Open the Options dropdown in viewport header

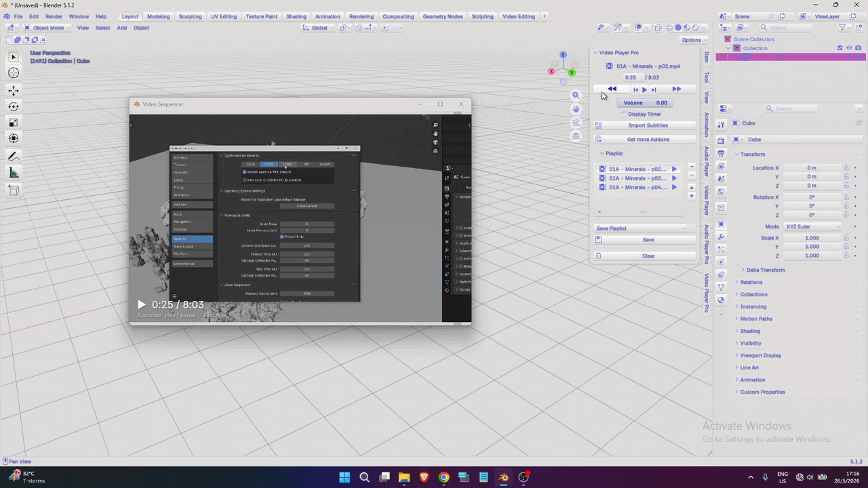(x=694, y=40)
